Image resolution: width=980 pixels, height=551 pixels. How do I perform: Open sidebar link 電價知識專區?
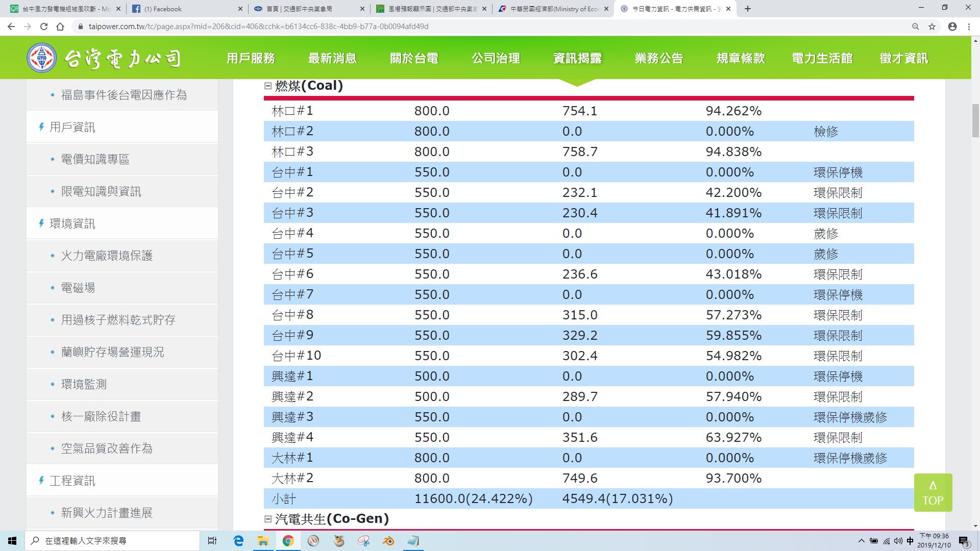(x=95, y=159)
